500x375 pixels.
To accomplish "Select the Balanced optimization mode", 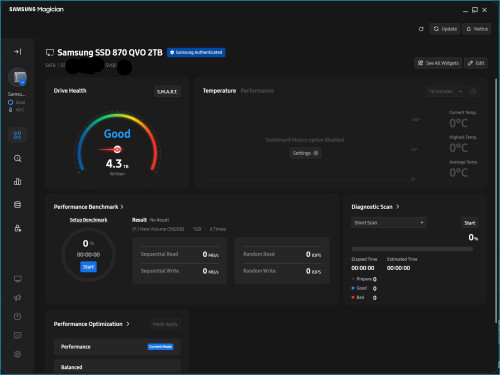I will pyautogui.click(x=117, y=366).
